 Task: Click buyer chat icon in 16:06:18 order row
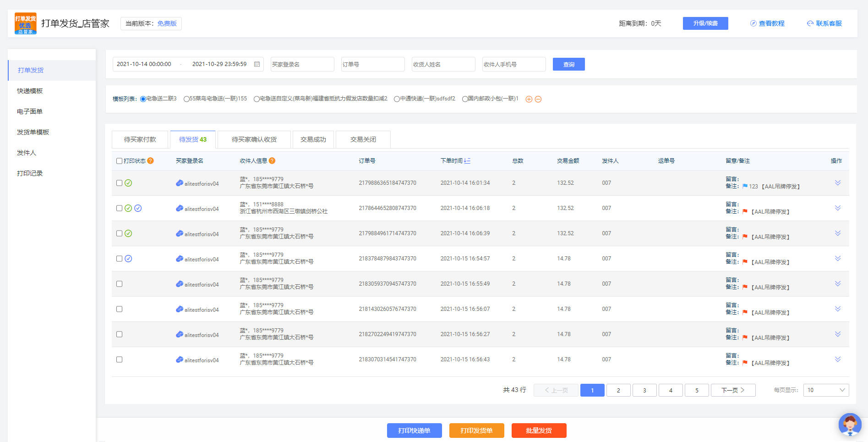pyautogui.click(x=180, y=208)
